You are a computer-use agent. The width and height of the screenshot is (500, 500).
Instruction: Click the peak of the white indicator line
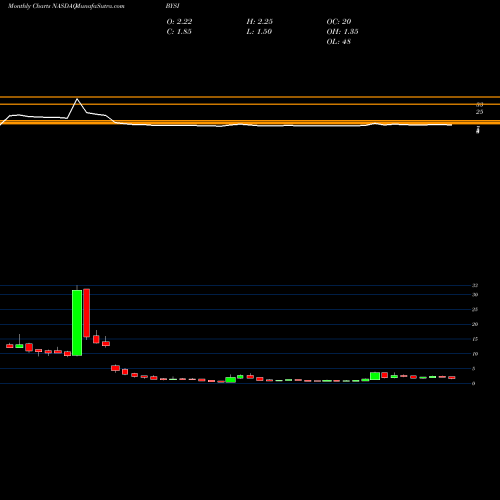[77, 99]
